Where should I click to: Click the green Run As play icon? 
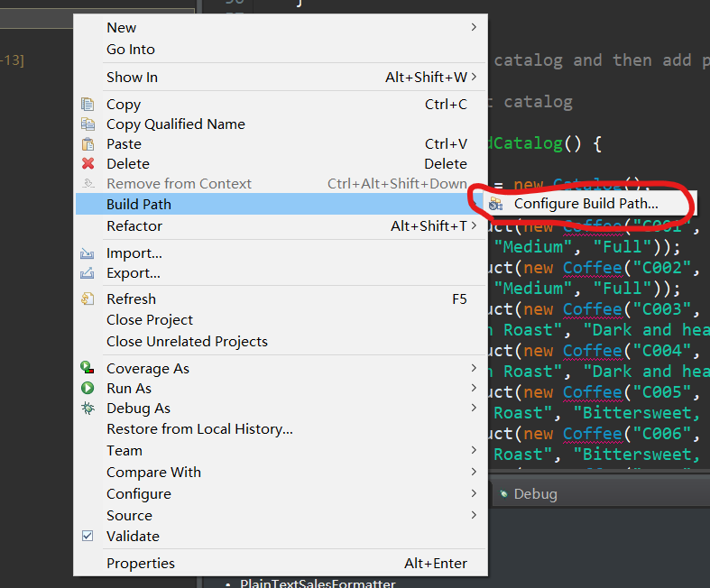tap(88, 388)
